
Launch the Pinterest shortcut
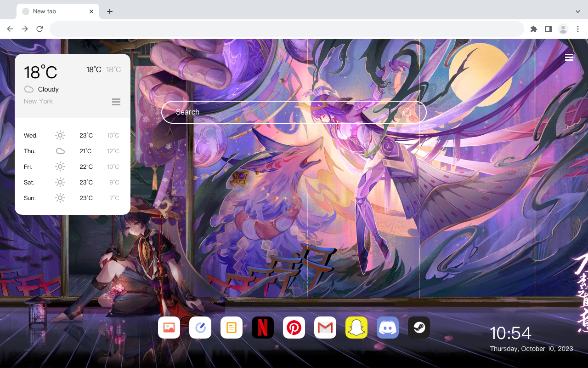pyautogui.click(x=294, y=328)
